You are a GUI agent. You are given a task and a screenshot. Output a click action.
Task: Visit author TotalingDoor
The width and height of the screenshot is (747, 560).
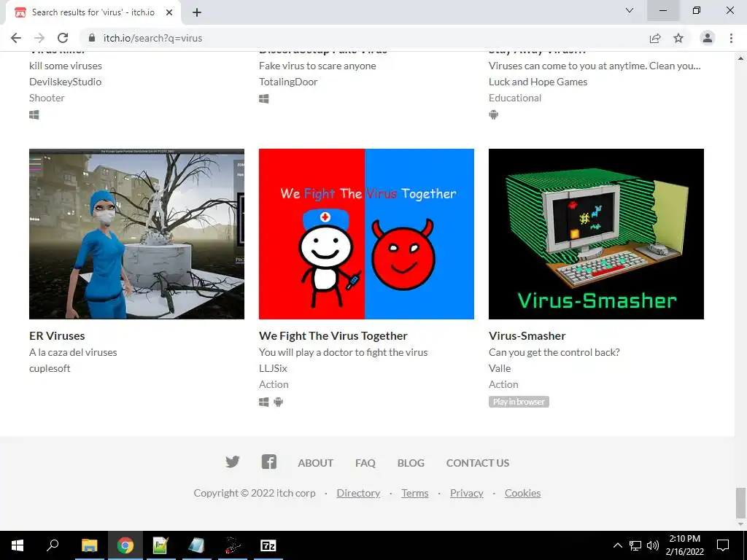[288, 82]
